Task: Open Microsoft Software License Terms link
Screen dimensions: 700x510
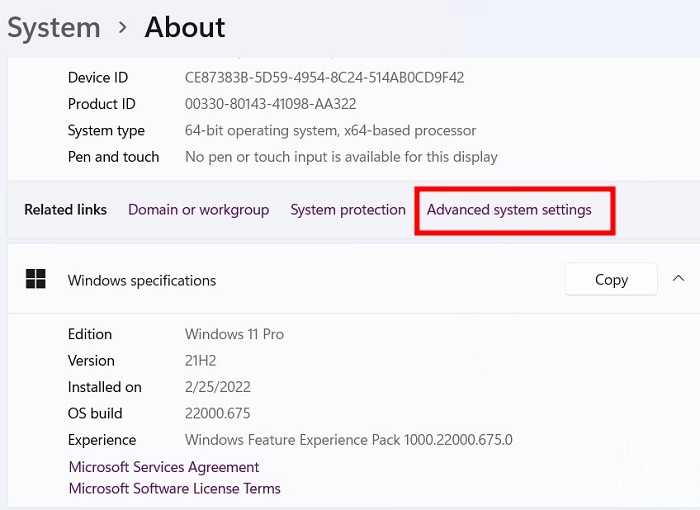Action: click(x=175, y=488)
